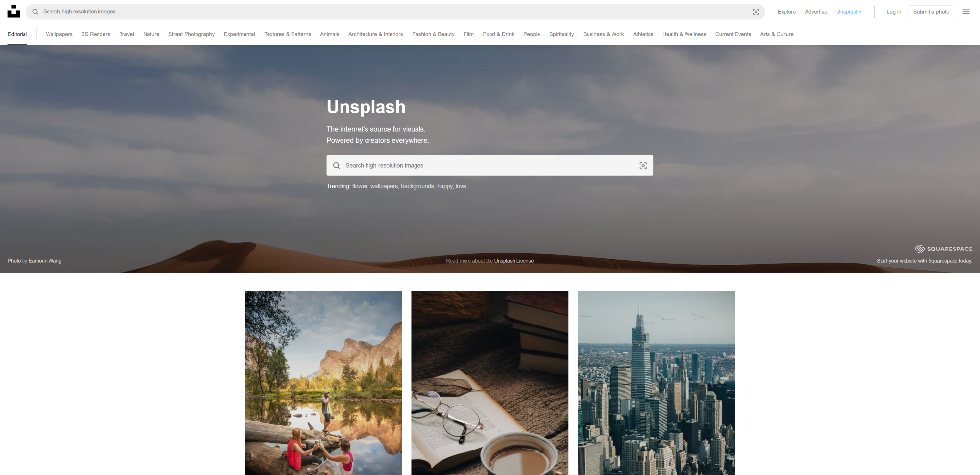Click the magnifier icon in top search bar
Image resolution: width=980 pixels, height=475 pixels.
[x=35, y=12]
